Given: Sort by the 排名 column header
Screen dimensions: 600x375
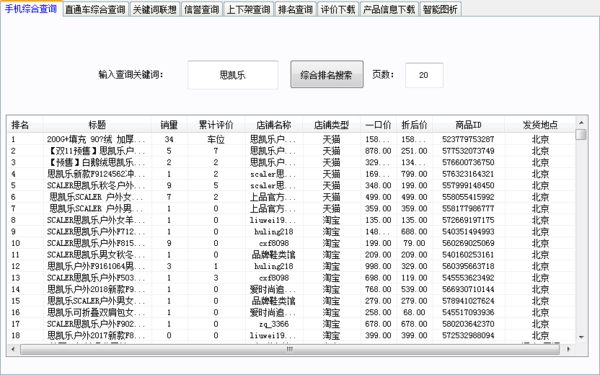Looking at the screenshot, I should (25, 125).
